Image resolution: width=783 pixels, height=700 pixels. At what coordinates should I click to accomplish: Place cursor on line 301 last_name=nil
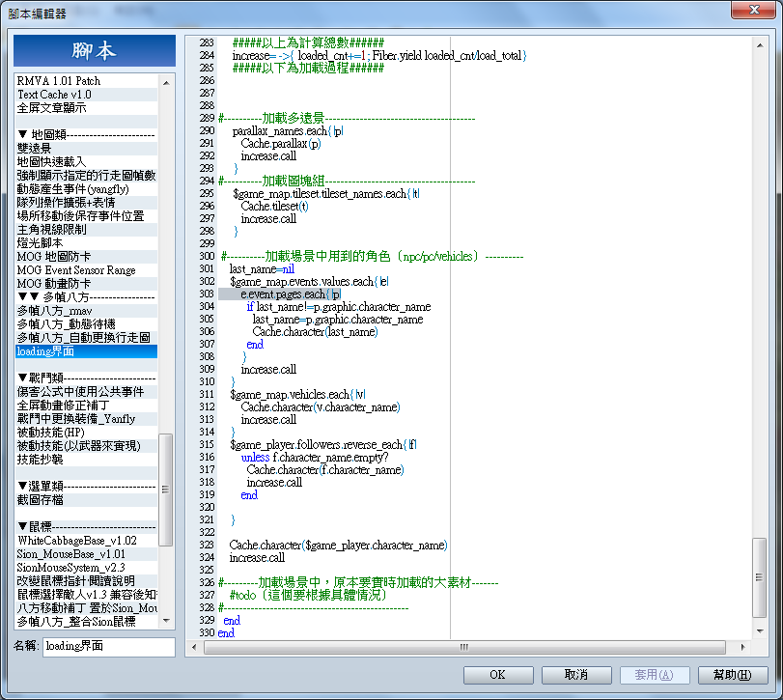coord(262,269)
